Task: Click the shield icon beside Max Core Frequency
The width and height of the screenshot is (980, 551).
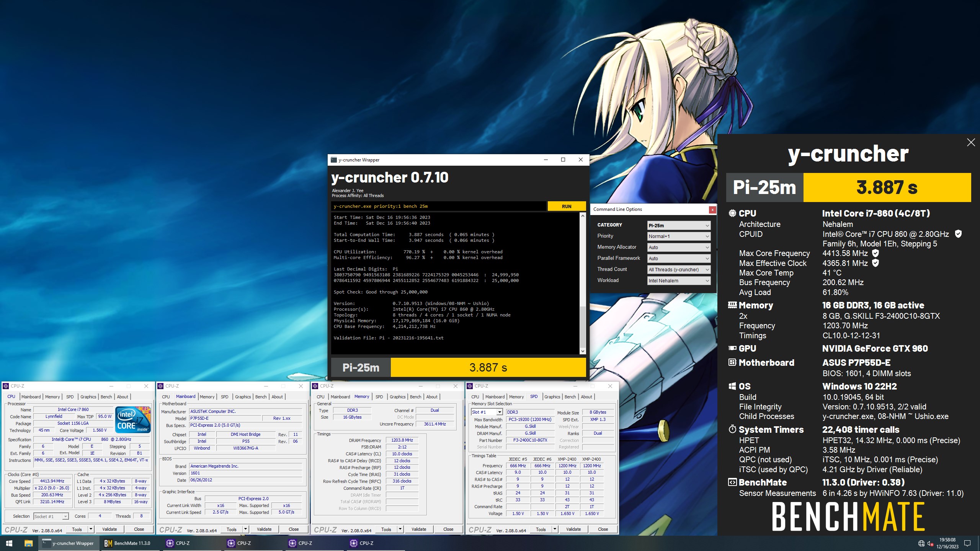Action: 875,253
